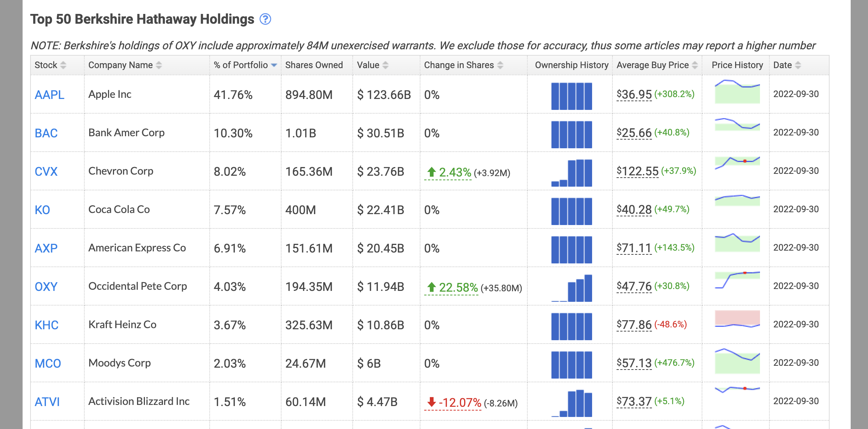Click Chevron price history sparkline

coord(737,163)
